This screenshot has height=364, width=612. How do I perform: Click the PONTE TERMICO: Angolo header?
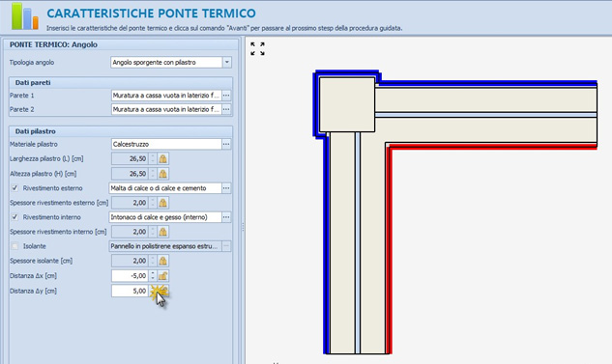tap(121, 44)
